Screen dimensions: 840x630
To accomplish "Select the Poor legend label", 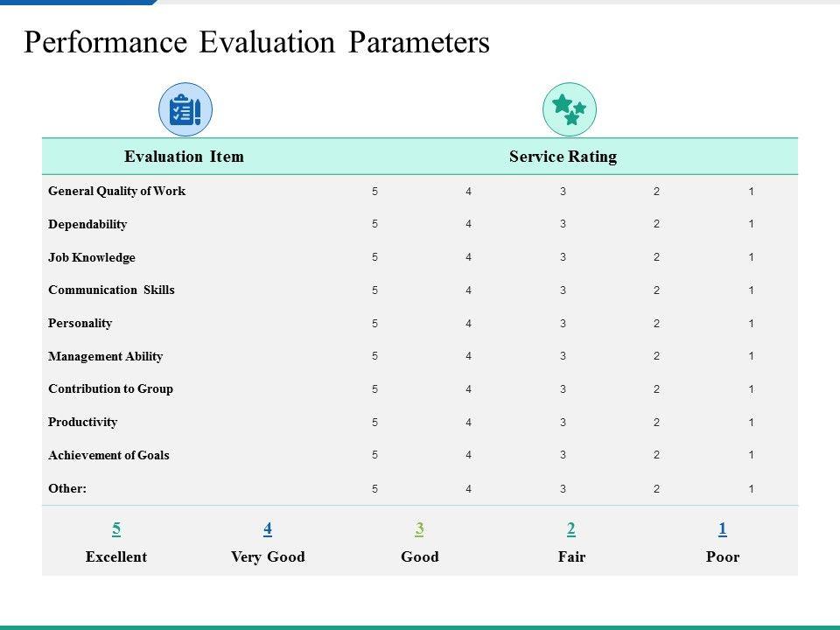I will coord(723,557).
